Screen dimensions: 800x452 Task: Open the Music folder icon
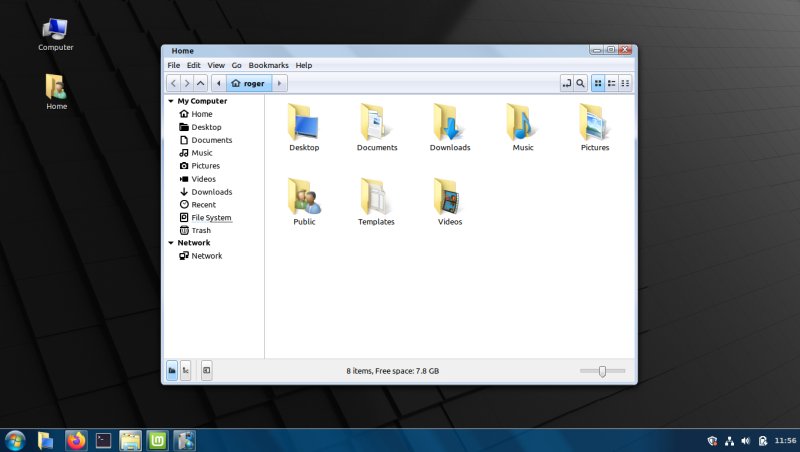[522, 122]
